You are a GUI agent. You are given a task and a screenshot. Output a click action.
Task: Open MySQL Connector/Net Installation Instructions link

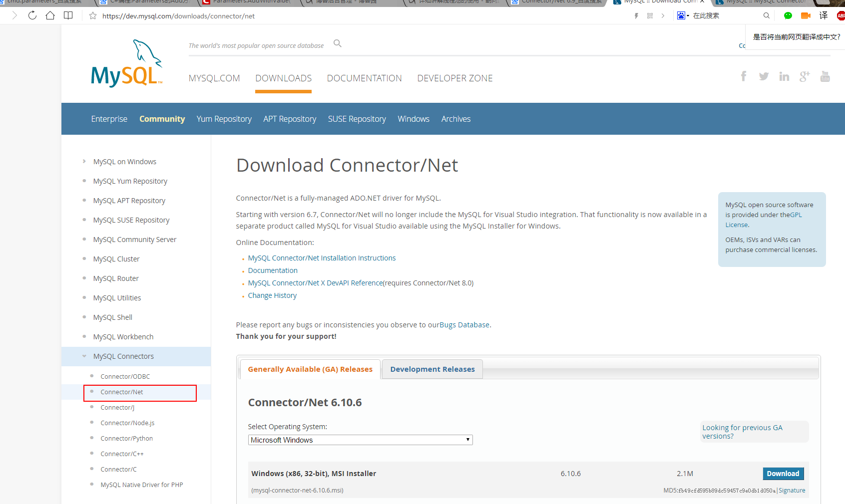[322, 258]
